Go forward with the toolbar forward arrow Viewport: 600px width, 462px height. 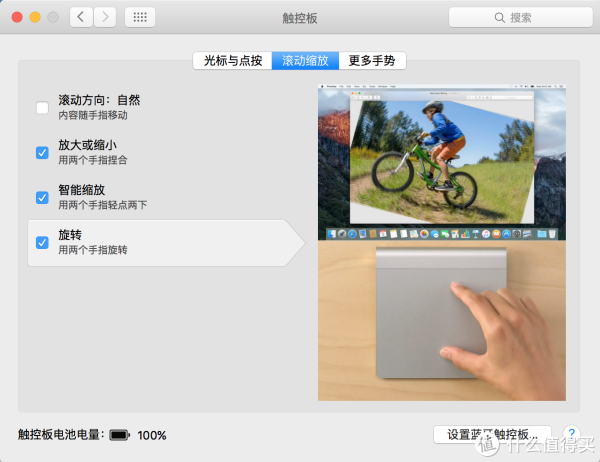(x=105, y=17)
